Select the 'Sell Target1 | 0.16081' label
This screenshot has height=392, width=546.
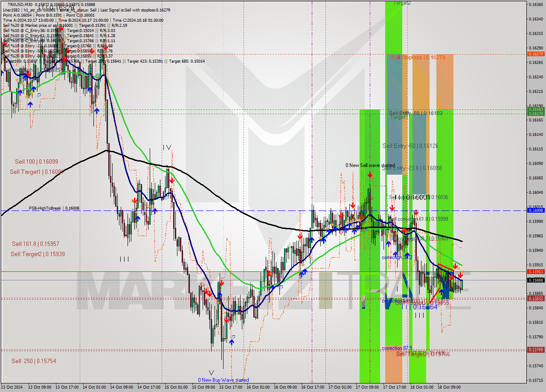coord(37,172)
